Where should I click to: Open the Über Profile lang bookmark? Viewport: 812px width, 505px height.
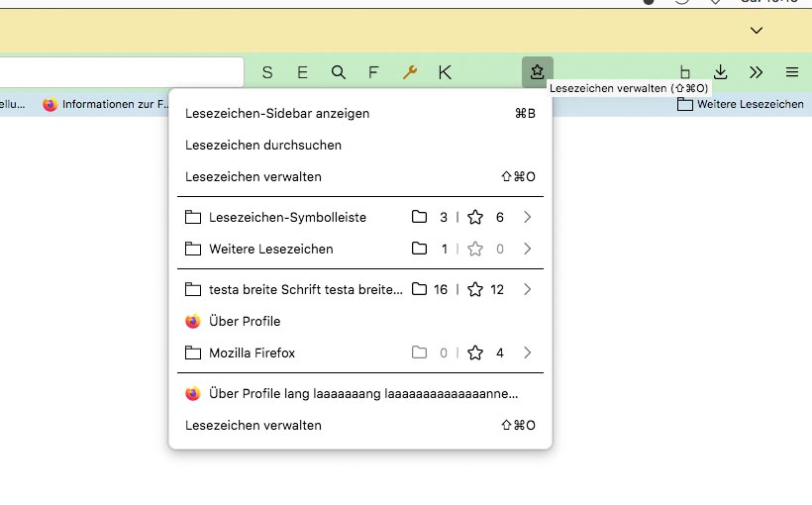coord(356,393)
